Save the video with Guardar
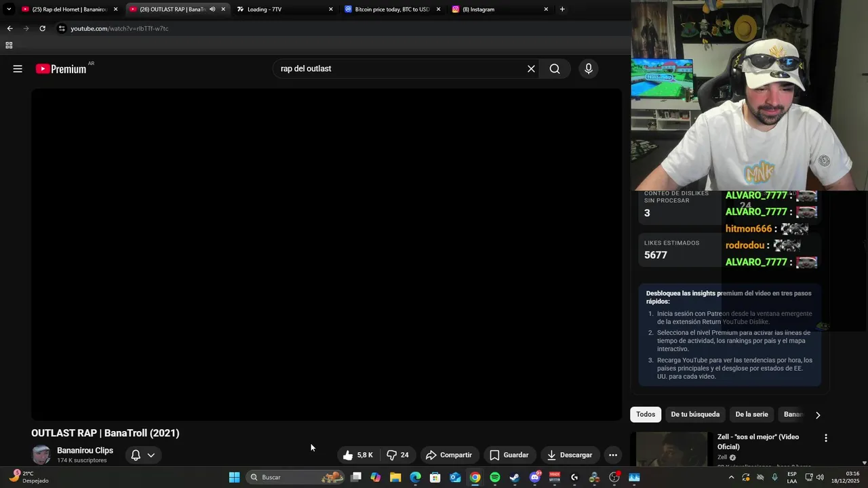The image size is (868, 488). (509, 455)
